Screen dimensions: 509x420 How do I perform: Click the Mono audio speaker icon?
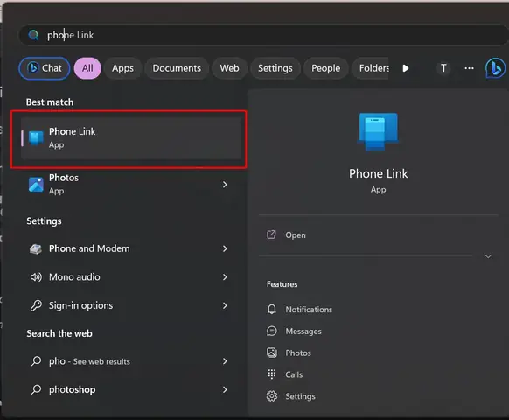click(36, 277)
